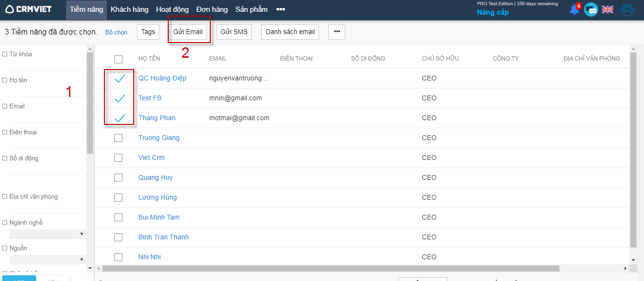Click the Bỏ chọn link
The image size is (644, 281).
coord(116,33)
